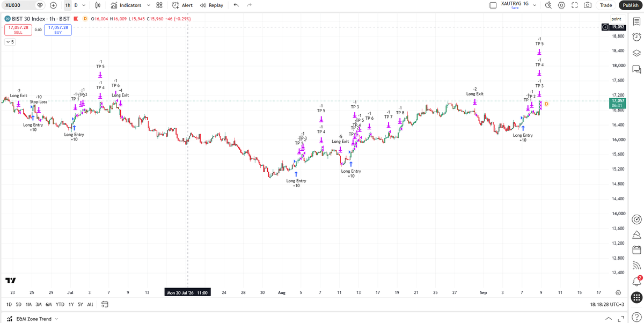Click the layout square icon beside XAUTRYG 1G

tap(493, 5)
